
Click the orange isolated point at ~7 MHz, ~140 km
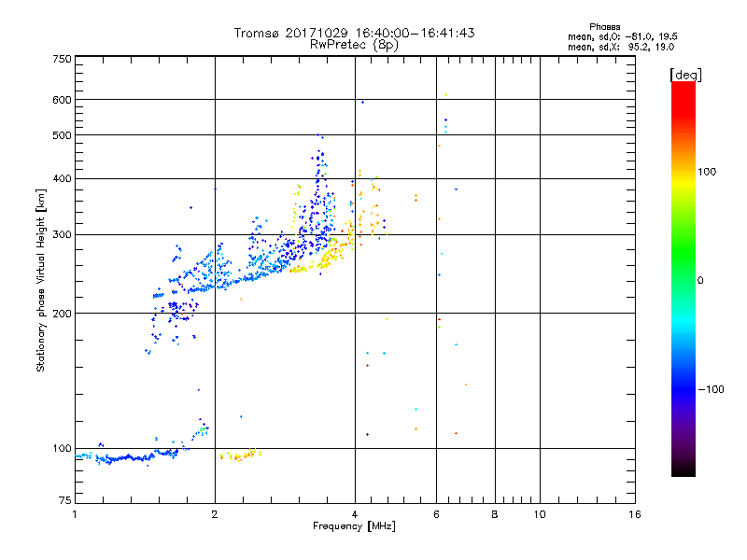(465, 385)
